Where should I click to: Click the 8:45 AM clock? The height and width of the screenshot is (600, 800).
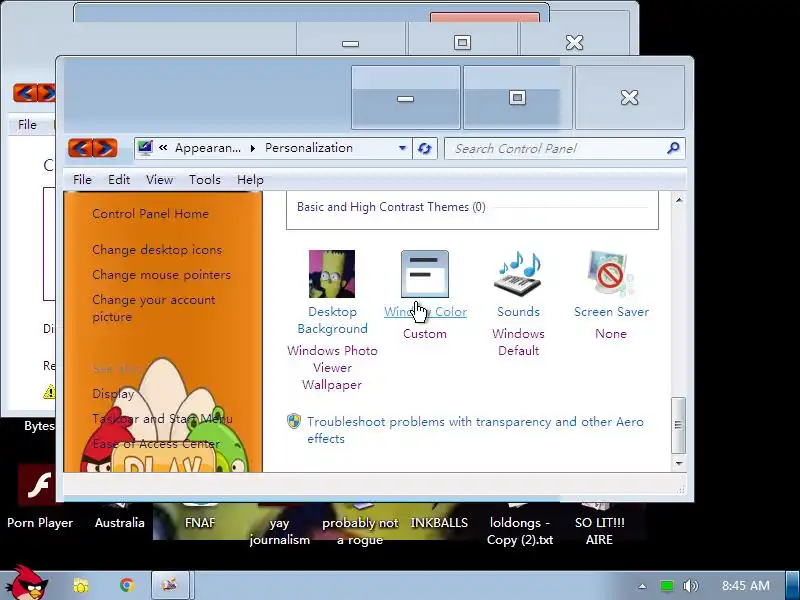point(745,585)
